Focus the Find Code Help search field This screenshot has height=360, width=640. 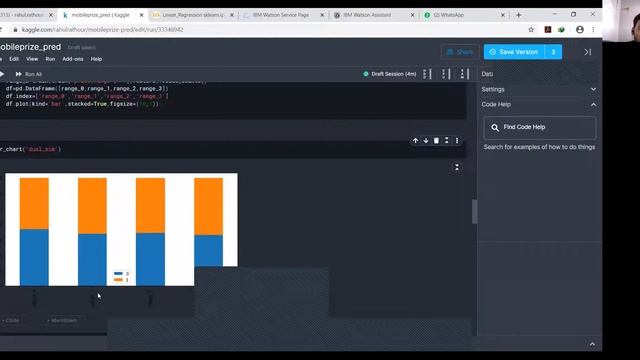[540, 127]
